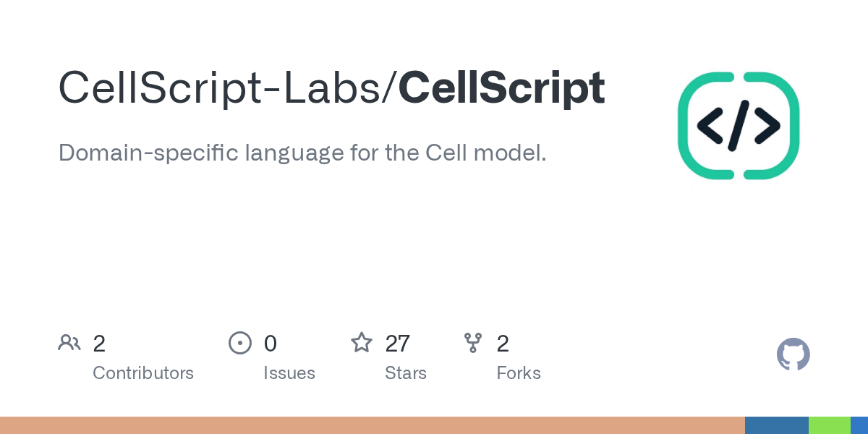This screenshot has width=868, height=434.
Task: Click the Contributors label
Action: [143, 373]
